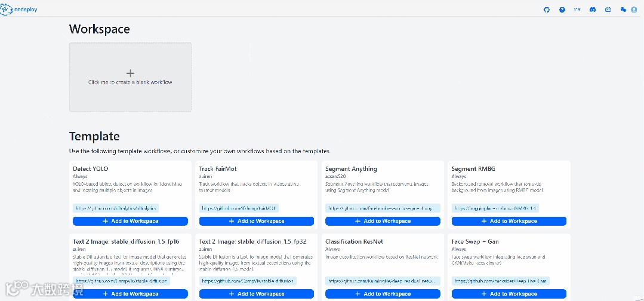Click author Always in the Detect YOLO card
The width and height of the screenshot is (644, 301).
79,176
